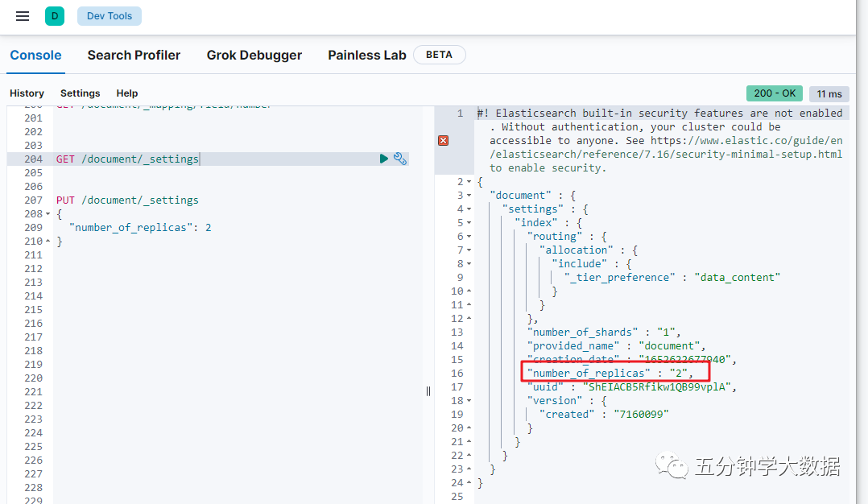Click the panel resize divider handle
Screen dimensions: 868x504
[x=428, y=390]
